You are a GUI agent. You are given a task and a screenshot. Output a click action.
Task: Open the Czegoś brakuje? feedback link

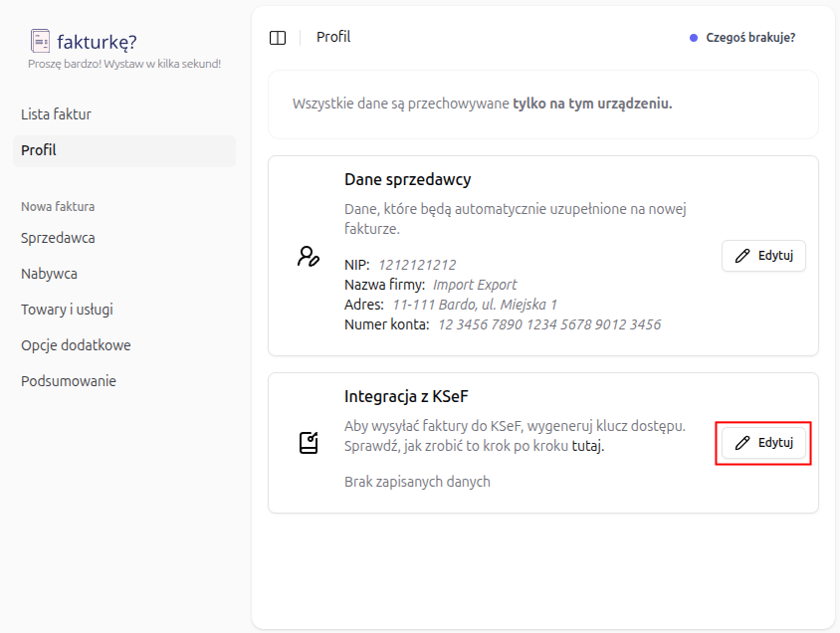tap(749, 37)
